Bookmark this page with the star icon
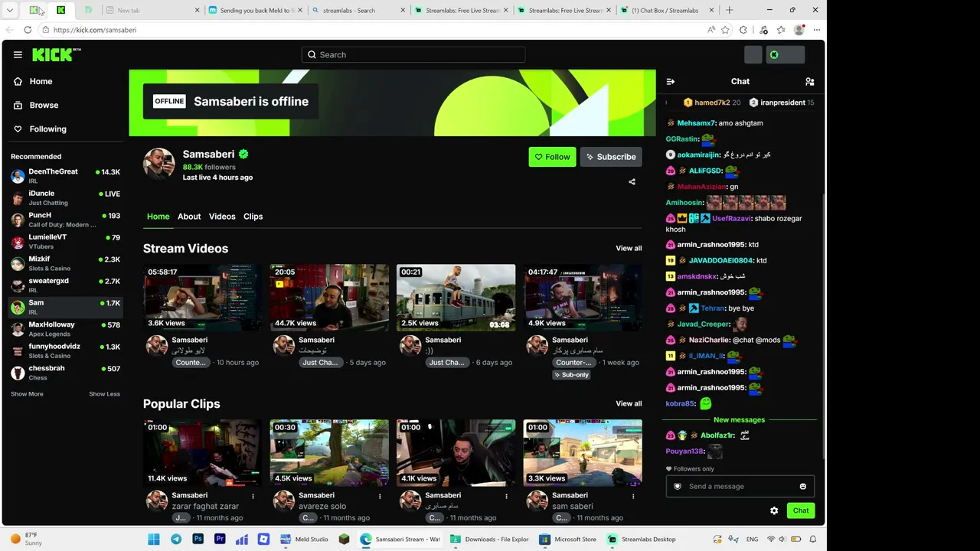Image resolution: width=980 pixels, height=551 pixels. pyautogui.click(x=725, y=30)
